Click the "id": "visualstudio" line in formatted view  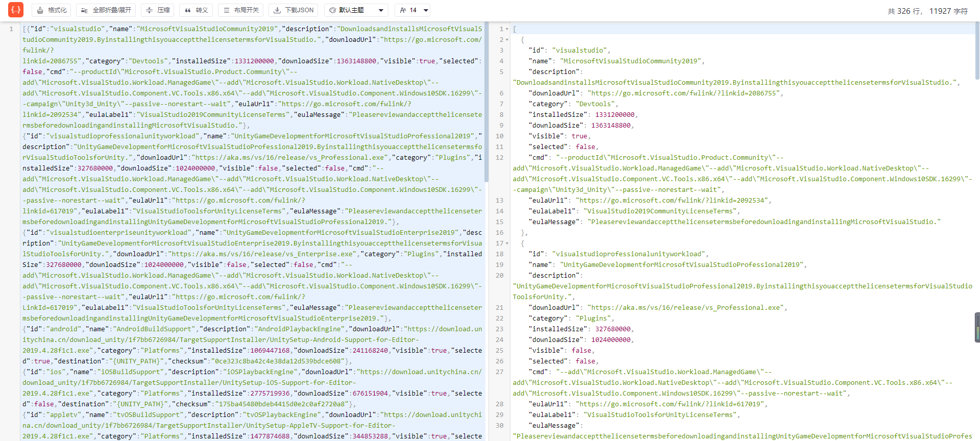coord(570,50)
